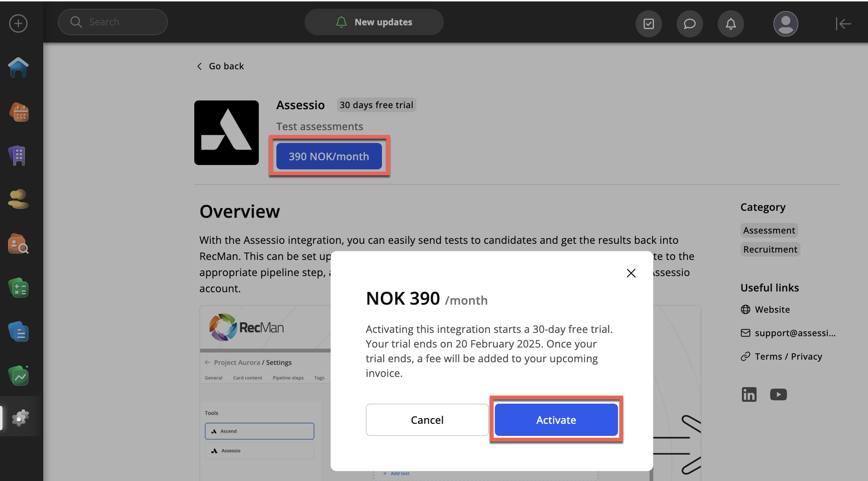Screen dimensions: 868x481
Task: Open the candidate search icon in sidebar
Action: coord(18,244)
